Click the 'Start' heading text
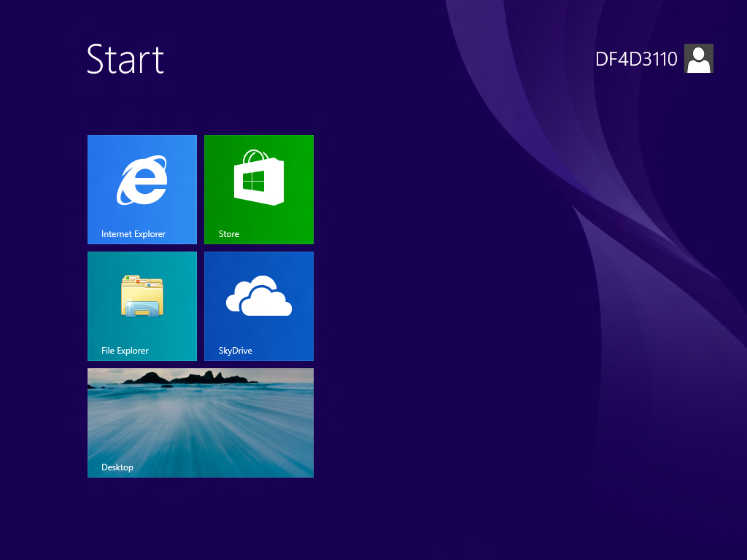 (125, 59)
